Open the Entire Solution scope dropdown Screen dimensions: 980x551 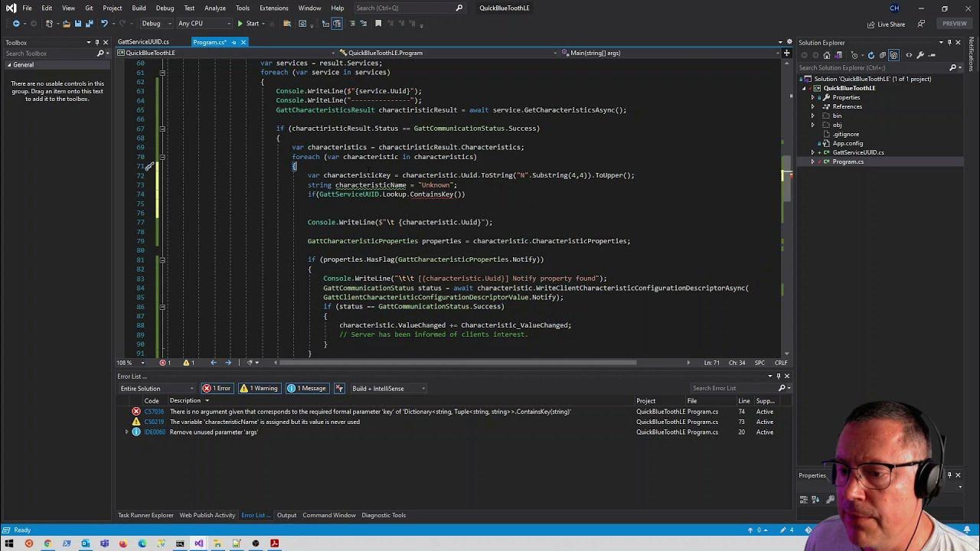coord(157,388)
